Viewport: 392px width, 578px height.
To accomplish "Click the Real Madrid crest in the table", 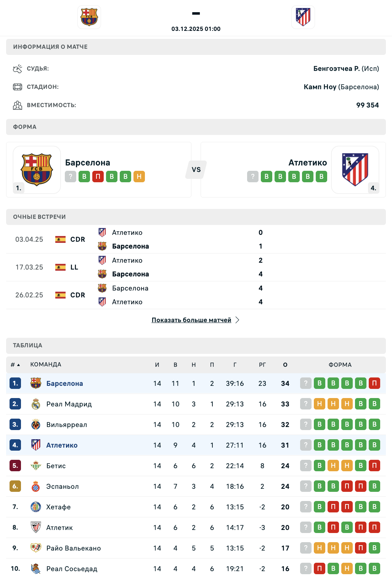I will click(x=36, y=404).
